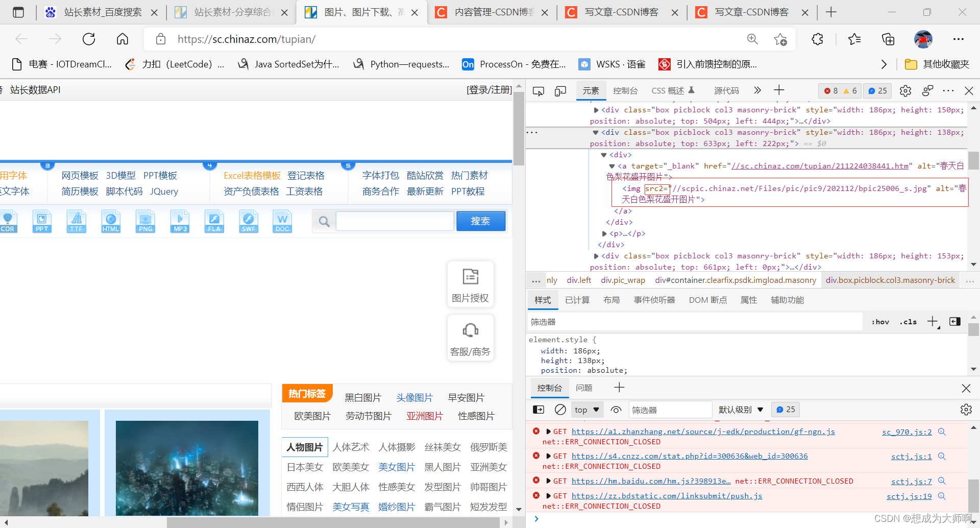Open the CSS 概述 tab
This screenshot has height=528, width=980.
[x=673, y=91]
